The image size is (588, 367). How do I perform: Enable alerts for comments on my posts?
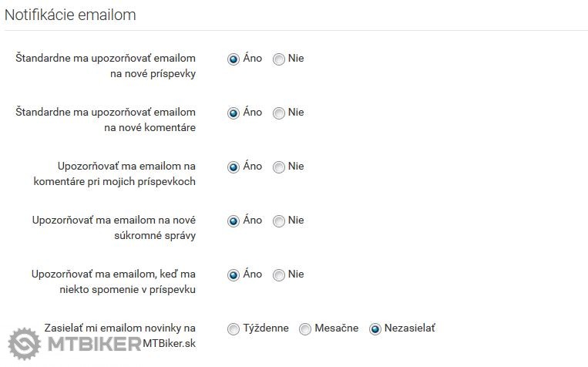[234, 167]
